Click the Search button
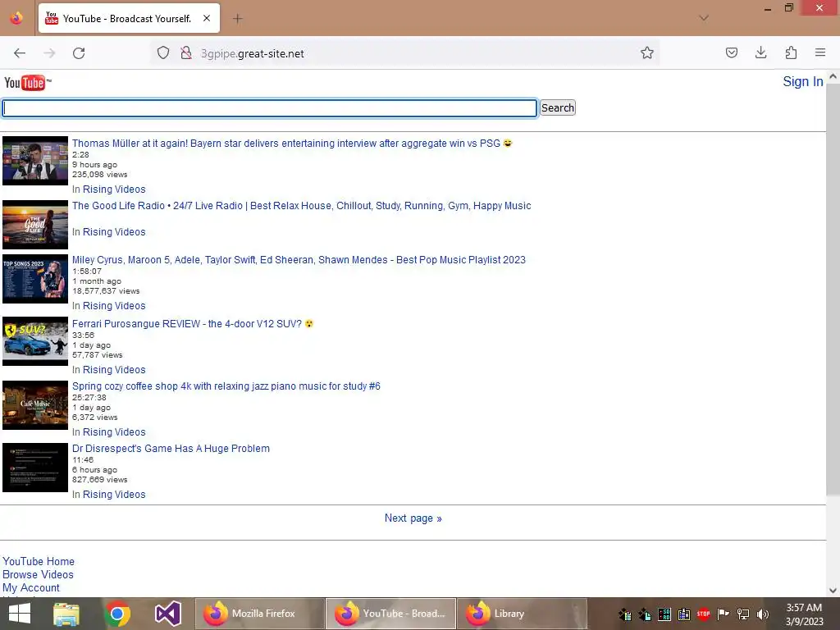The height and width of the screenshot is (630, 840). coord(558,107)
